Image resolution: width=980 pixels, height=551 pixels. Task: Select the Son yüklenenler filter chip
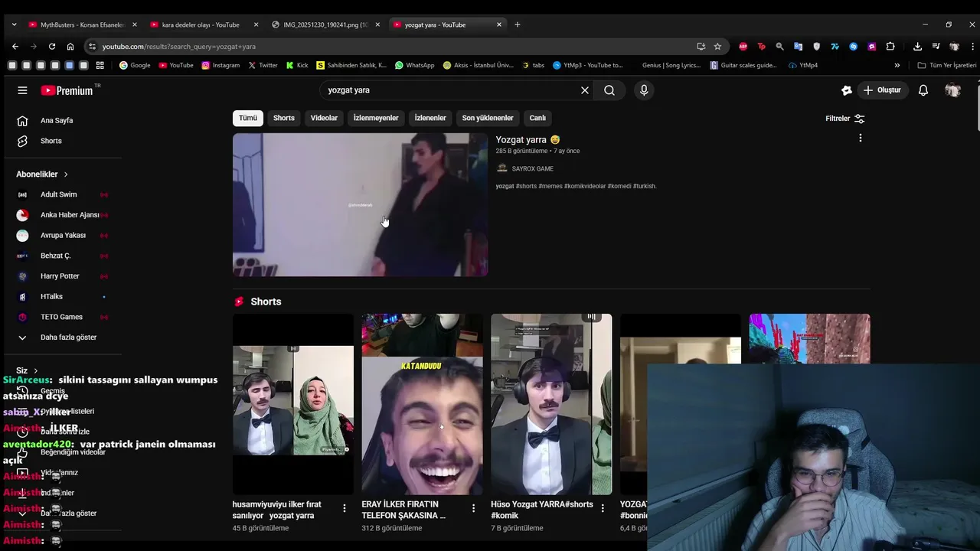(x=488, y=118)
